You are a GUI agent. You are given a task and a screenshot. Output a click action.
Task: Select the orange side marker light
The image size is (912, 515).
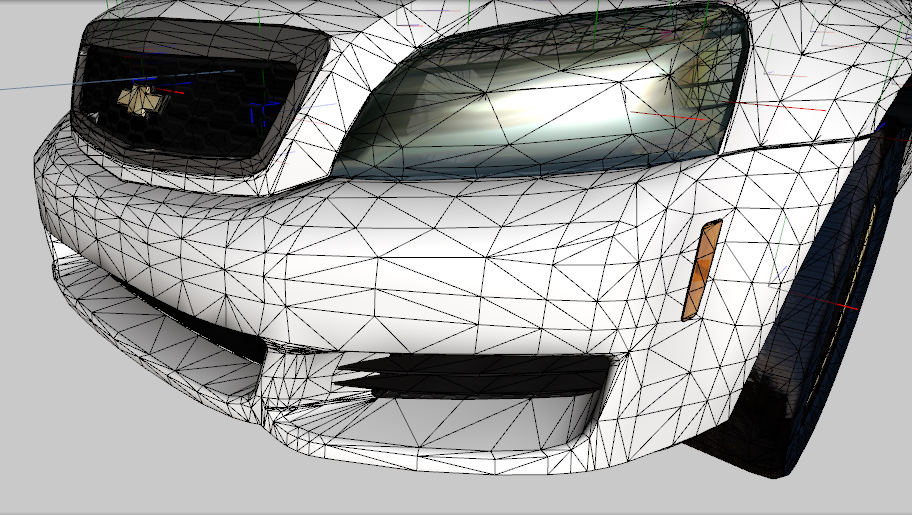tap(701, 270)
